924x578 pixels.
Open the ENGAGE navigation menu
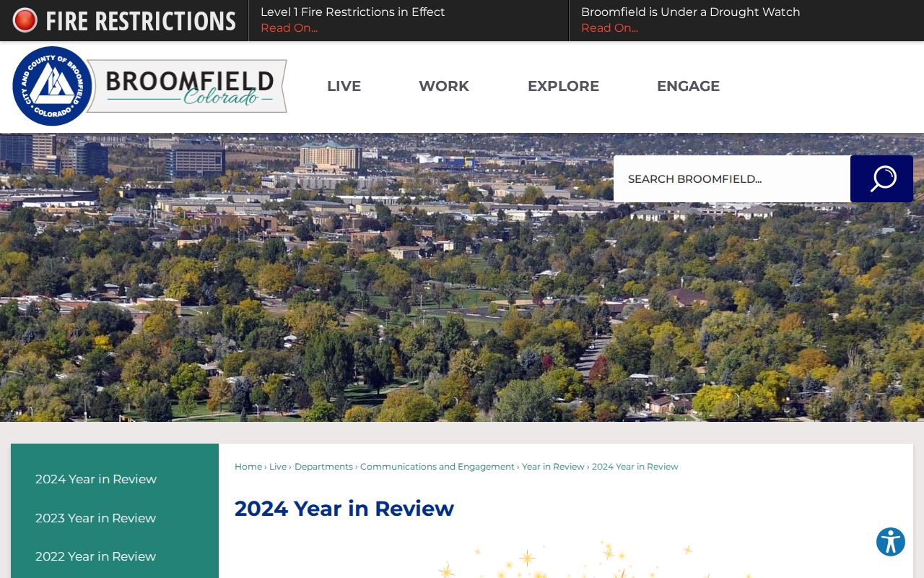tap(688, 86)
